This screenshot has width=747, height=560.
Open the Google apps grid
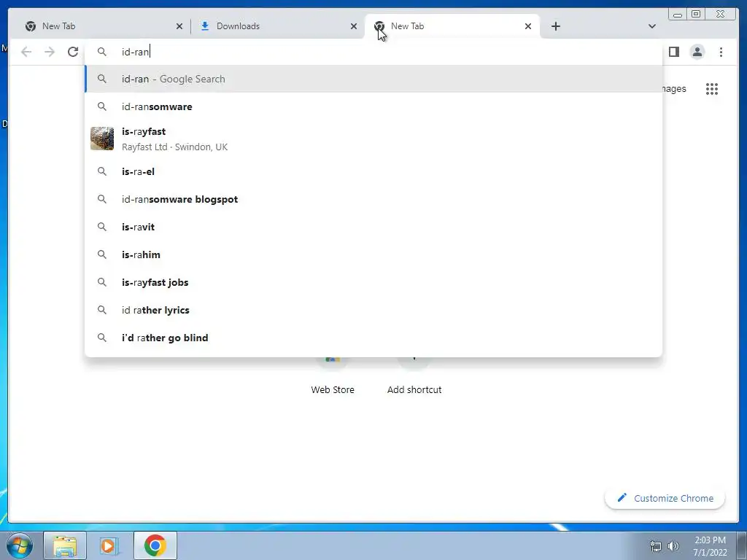pos(712,89)
